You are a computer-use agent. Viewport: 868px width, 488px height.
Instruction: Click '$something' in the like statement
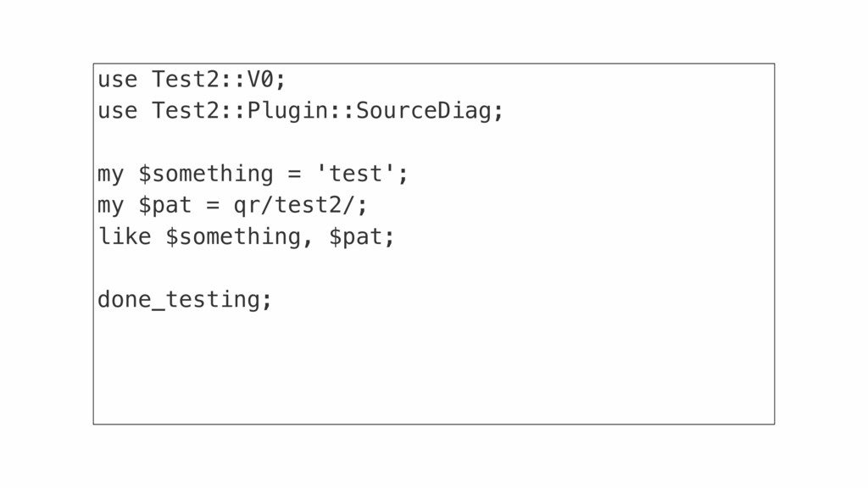coord(232,237)
